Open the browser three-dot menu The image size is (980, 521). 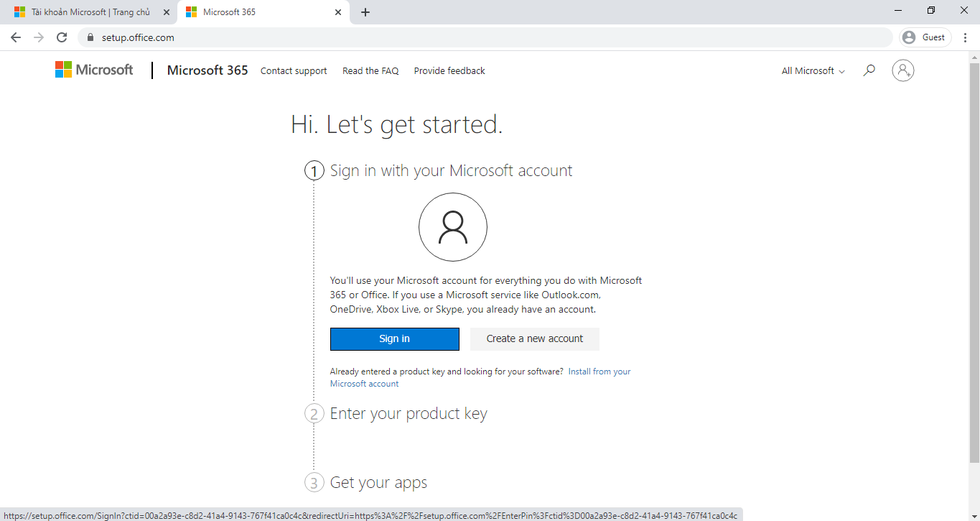click(x=966, y=37)
